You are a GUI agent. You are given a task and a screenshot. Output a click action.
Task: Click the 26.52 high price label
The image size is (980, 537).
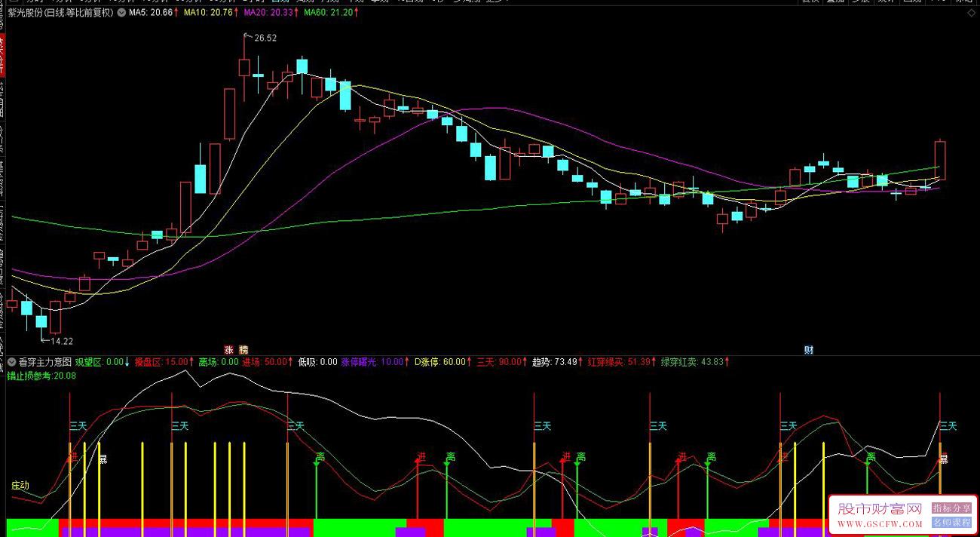tap(265, 38)
